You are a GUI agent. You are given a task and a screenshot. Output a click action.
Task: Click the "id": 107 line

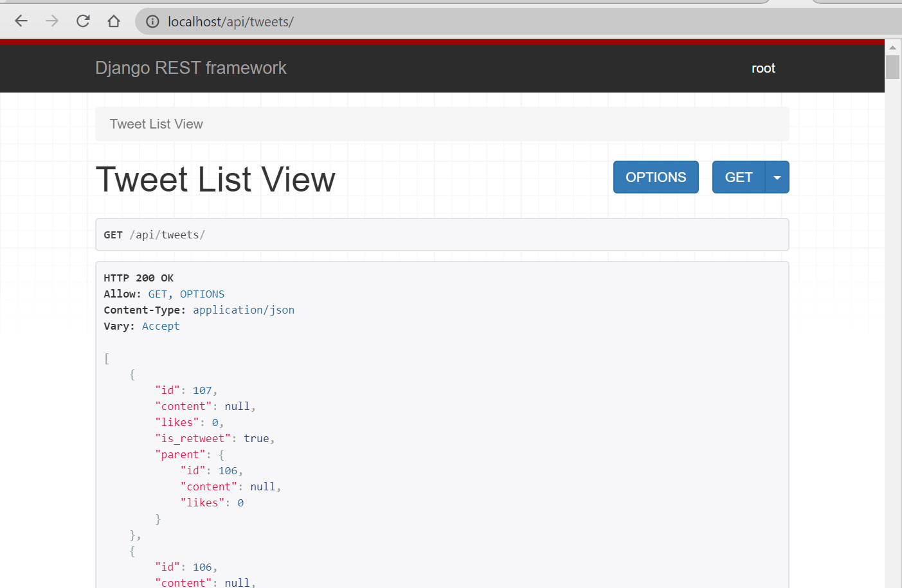[x=186, y=390]
